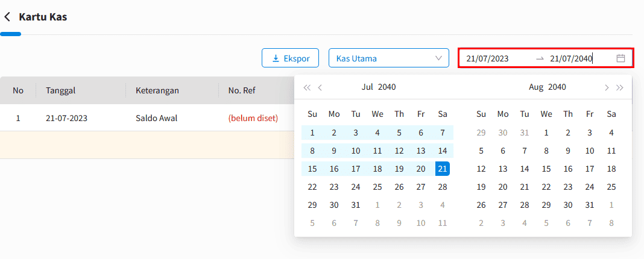Jump to previous year with double-left arrow

(x=307, y=87)
